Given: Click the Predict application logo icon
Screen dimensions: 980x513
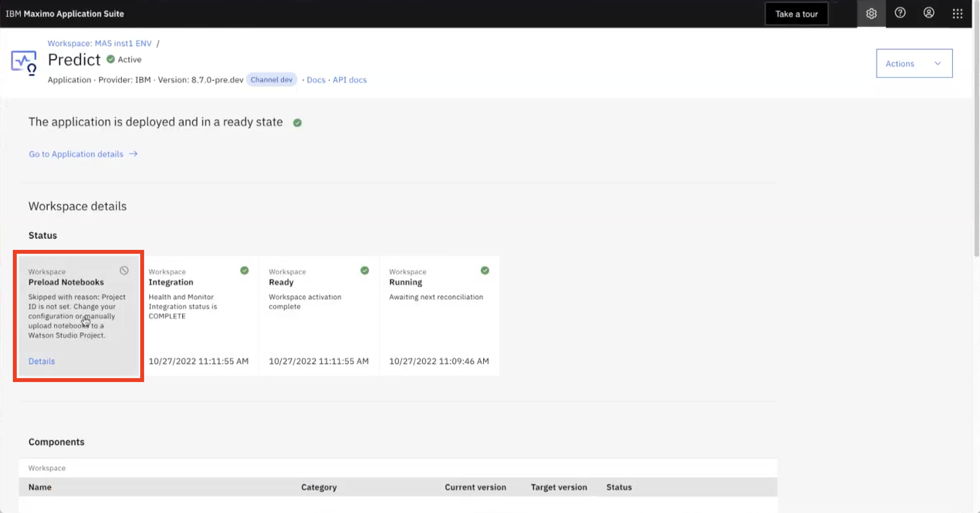Looking at the screenshot, I should (x=24, y=62).
